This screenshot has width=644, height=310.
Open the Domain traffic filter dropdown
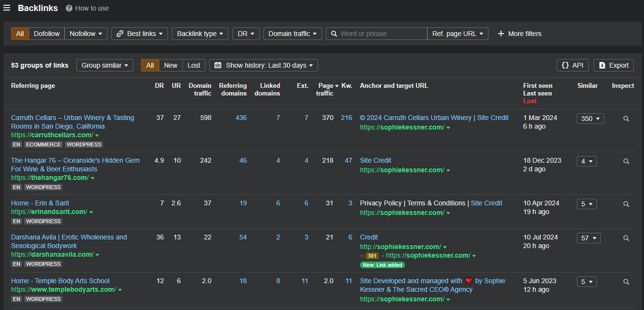(293, 34)
